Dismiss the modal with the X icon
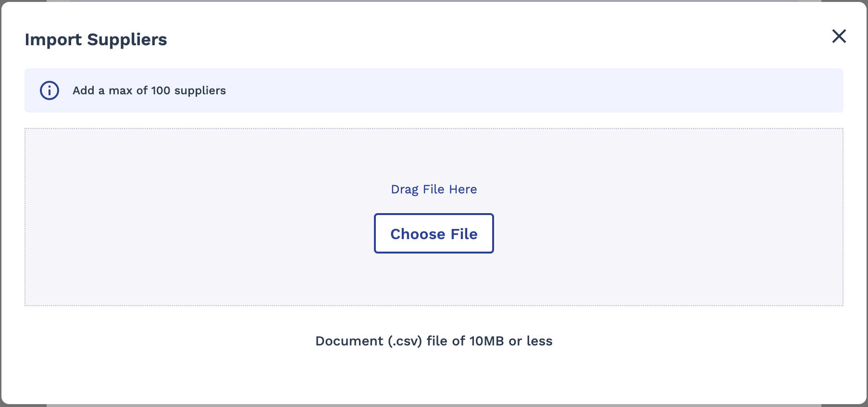868x407 pixels. (x=839, y=36)
